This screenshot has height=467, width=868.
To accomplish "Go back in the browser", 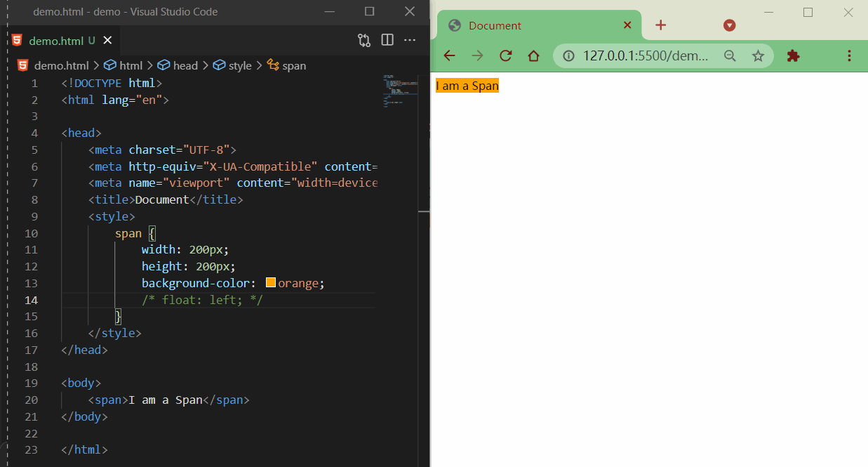I will (450, 55).
